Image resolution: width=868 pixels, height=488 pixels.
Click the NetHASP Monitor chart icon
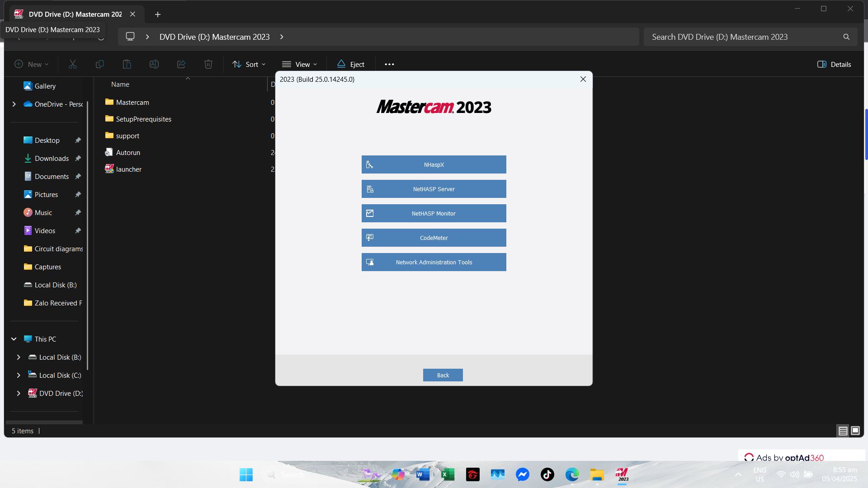tap(370, 213)
